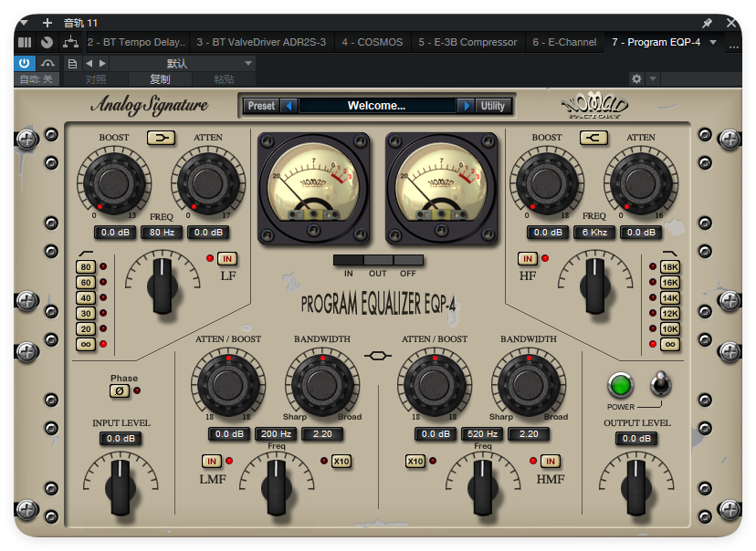Click the 对照 compare button
Screen dimensions: 756x551
tap(96, 79)
